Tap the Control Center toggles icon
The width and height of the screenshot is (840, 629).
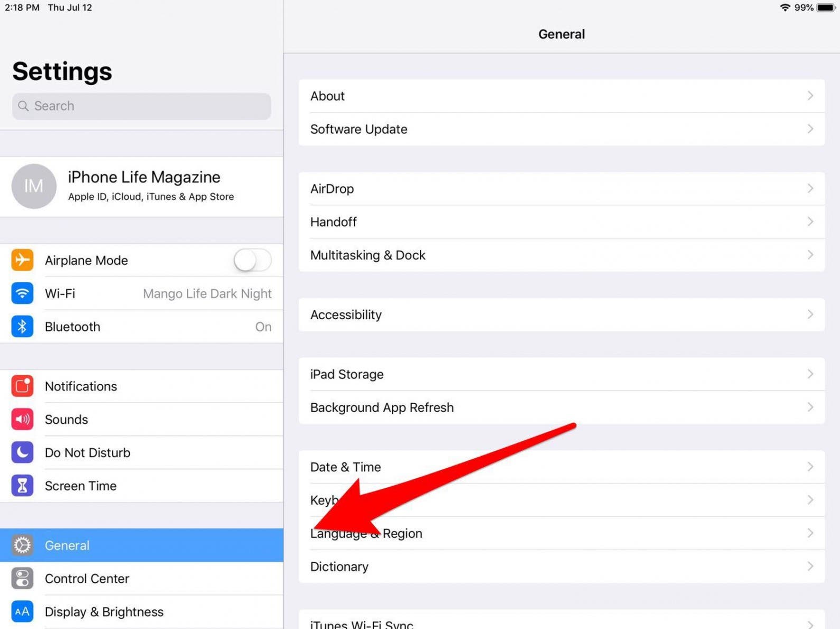click(22, 578)
